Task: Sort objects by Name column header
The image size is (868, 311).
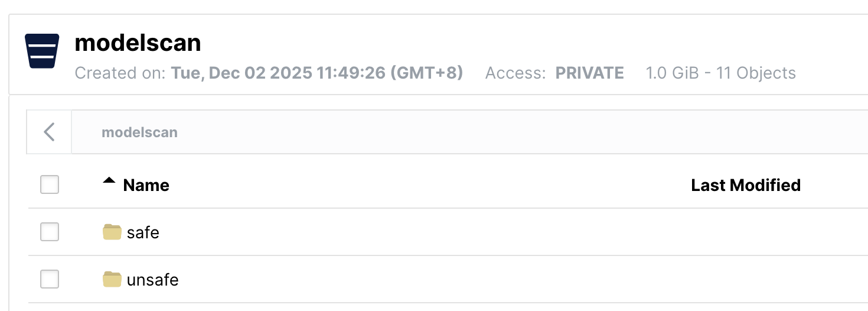Action: pos(146,185)
